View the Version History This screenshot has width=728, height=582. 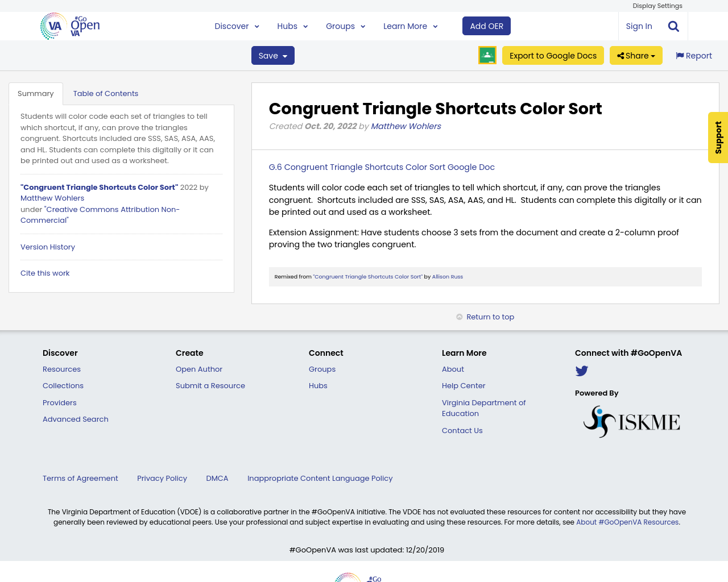(47, 247)
